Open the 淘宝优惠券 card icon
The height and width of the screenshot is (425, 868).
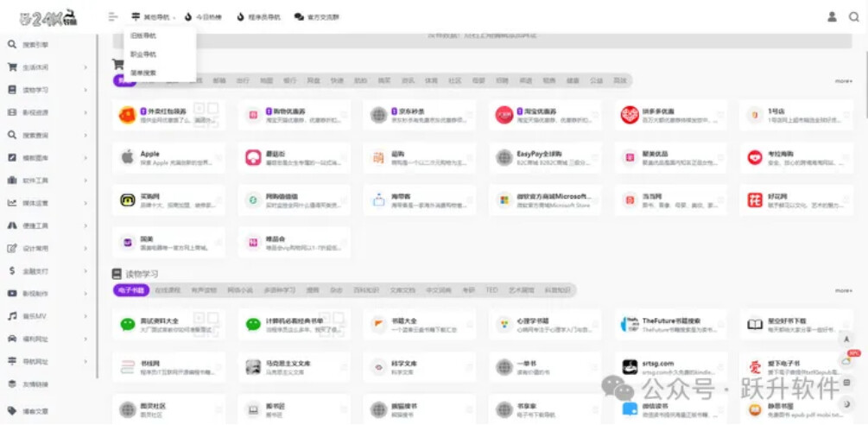point(504,115)
